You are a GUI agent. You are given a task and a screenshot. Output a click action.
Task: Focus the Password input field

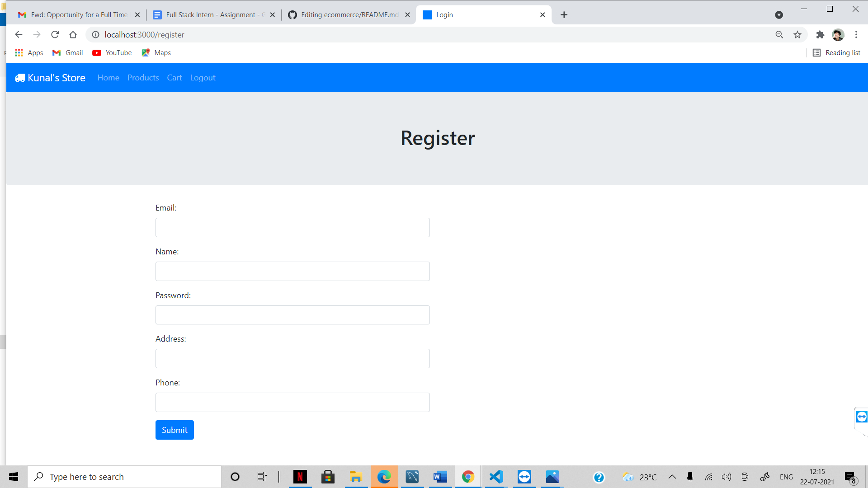click(x=292, y=315)
